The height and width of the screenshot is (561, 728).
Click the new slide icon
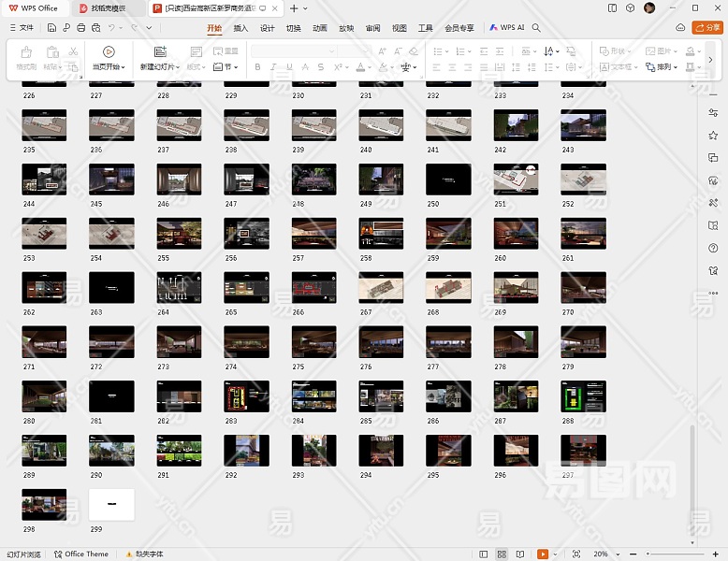[x=160, y=52]
